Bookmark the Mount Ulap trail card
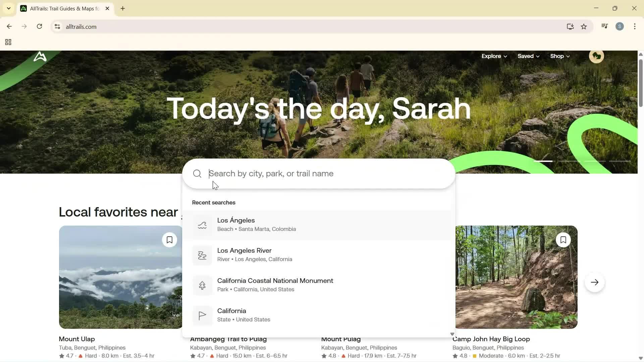 pos(169,240)
